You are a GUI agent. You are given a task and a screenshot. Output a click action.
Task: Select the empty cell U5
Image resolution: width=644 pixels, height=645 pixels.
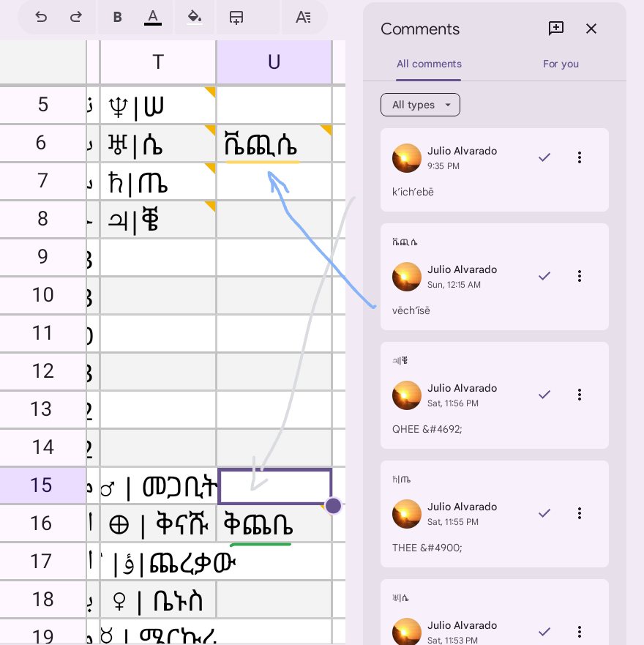pos(274,105)
